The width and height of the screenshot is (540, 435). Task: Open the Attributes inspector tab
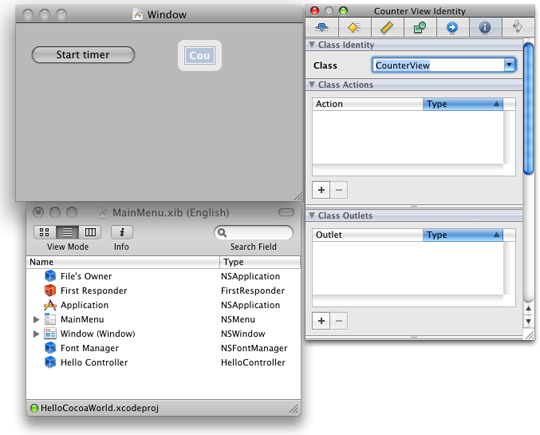click(322, 27)
